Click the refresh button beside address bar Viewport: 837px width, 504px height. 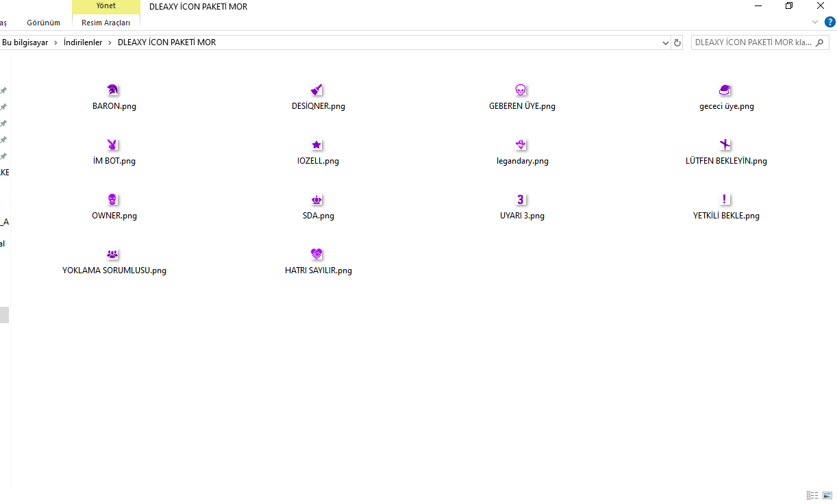[678, 42]
